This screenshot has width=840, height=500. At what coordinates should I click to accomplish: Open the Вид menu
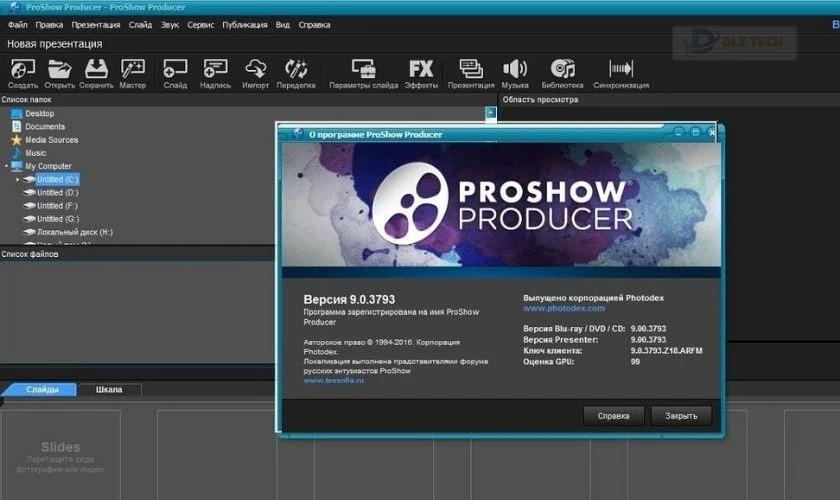point(282,25)
